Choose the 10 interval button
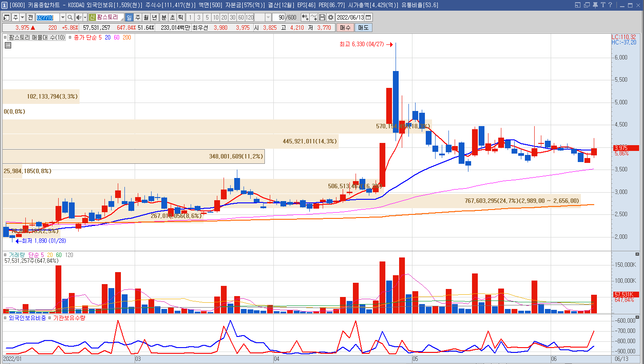Image resolution: width=644 pixels, height=364 pixels. (x=215, y=17)
